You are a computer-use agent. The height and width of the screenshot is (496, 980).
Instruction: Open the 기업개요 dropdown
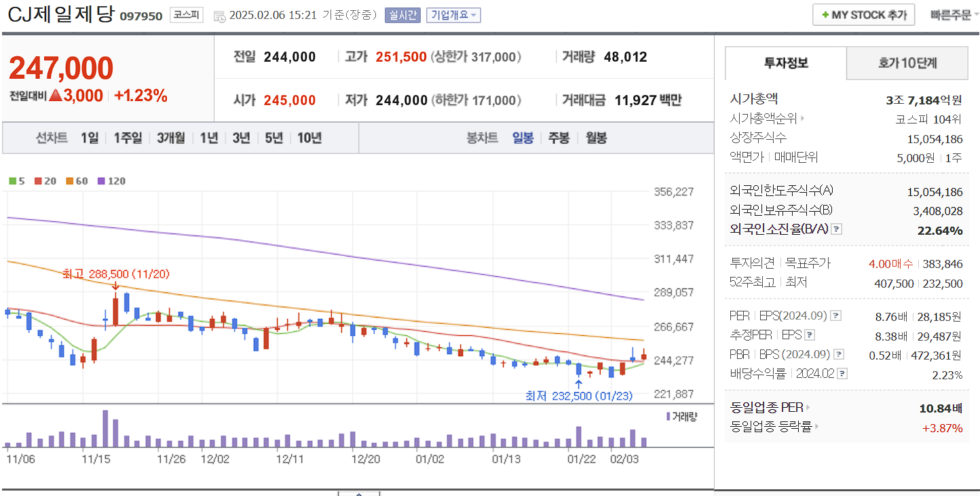point(452,15)
